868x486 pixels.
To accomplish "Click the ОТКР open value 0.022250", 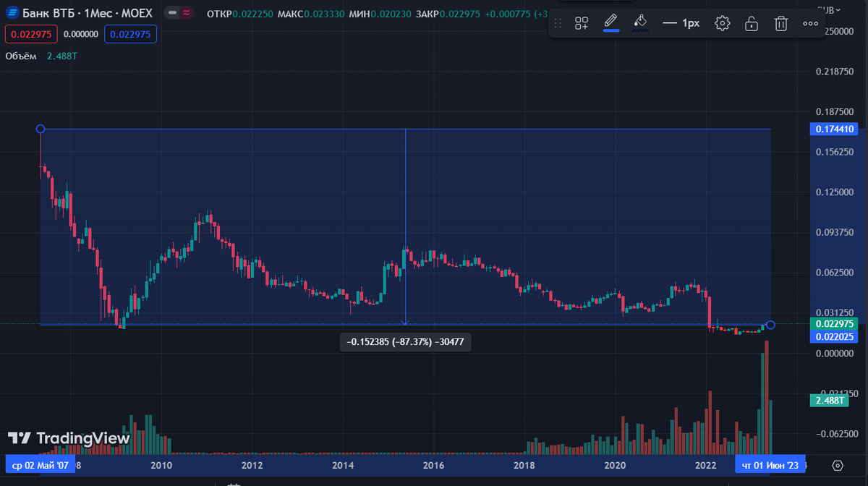I will pyautogui.click(x=254, y=14).
